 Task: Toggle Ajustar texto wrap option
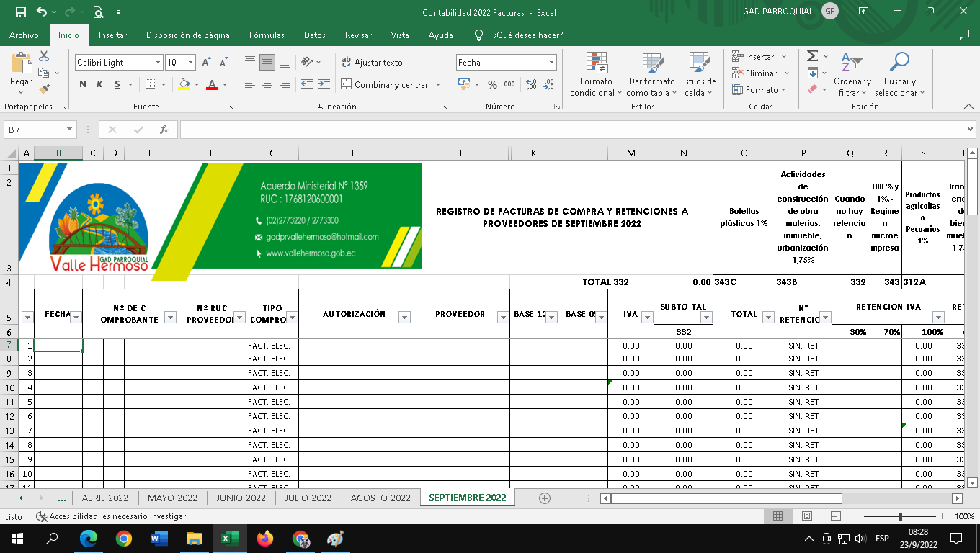point(372,63)
